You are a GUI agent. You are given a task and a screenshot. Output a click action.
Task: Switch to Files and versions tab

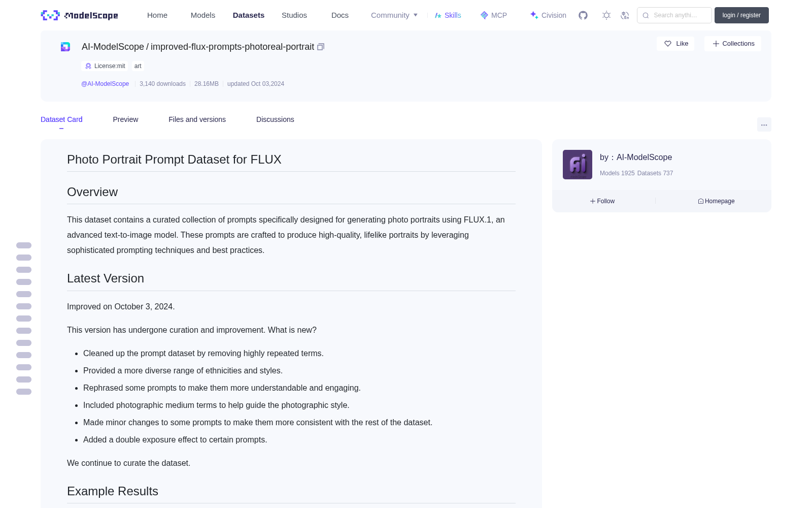point(197,119)
